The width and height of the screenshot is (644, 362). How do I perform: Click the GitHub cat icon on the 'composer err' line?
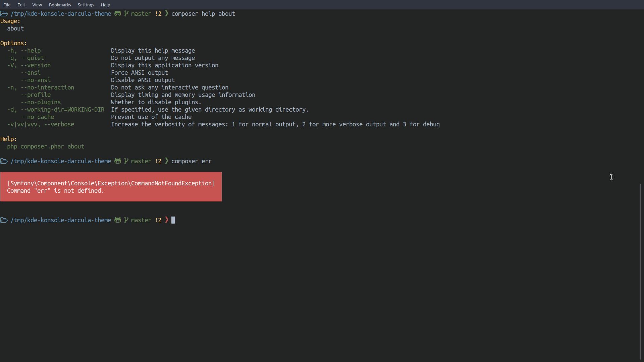click(x=118, y=161)
